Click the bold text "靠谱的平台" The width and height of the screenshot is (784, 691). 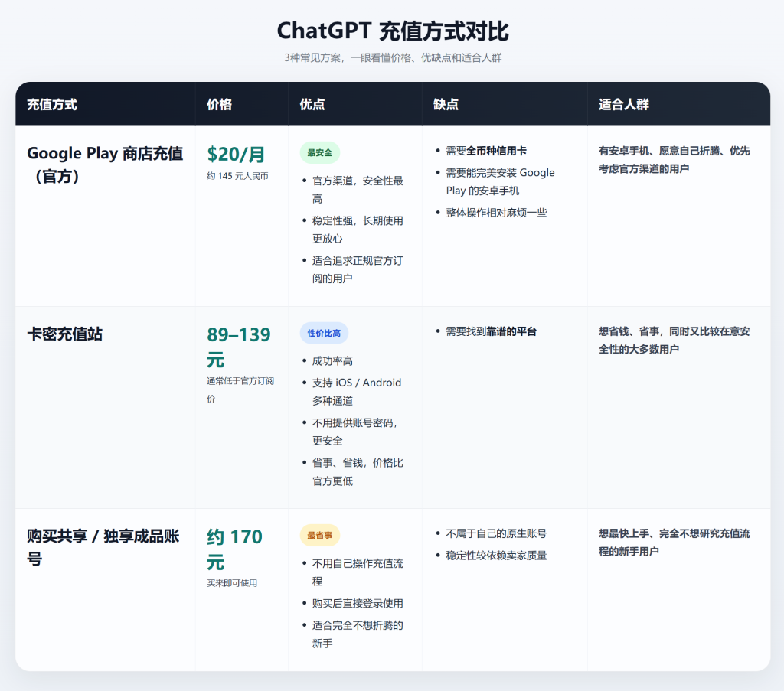pyautogui.click(x=511, y=331)
